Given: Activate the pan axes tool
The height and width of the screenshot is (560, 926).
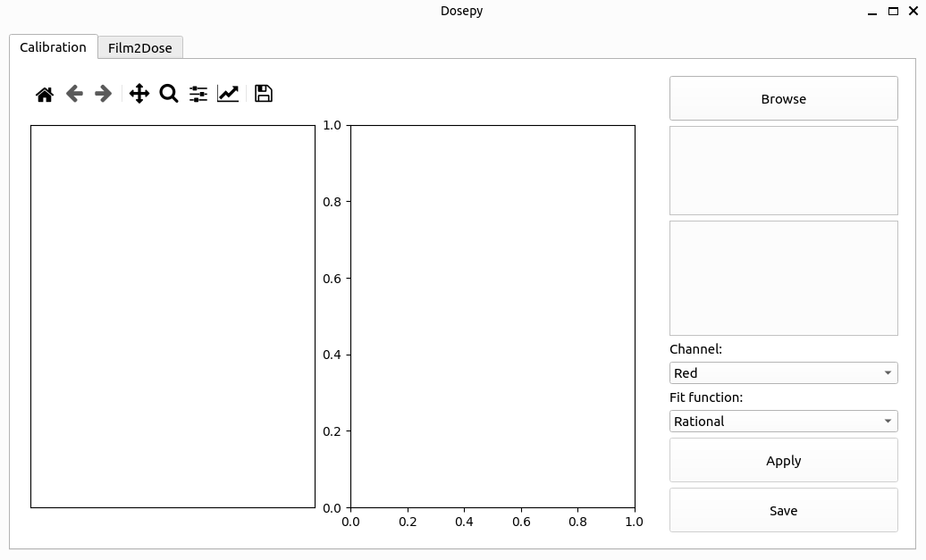Looking at the screenshot, I should point(139,93).
